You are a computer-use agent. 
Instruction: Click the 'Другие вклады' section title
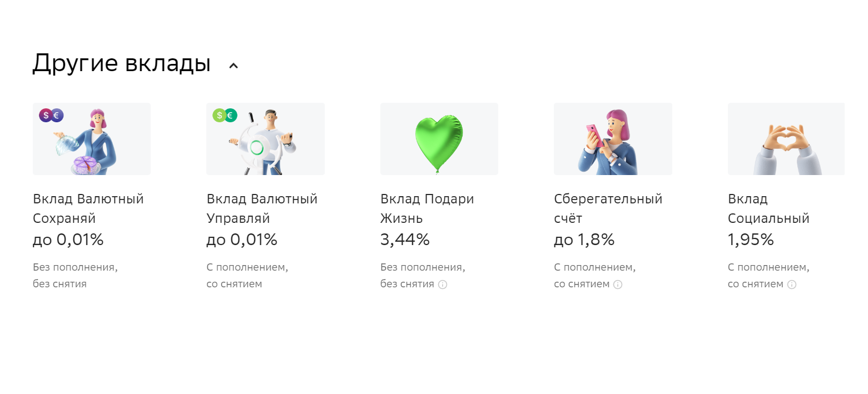pos(121,63)
